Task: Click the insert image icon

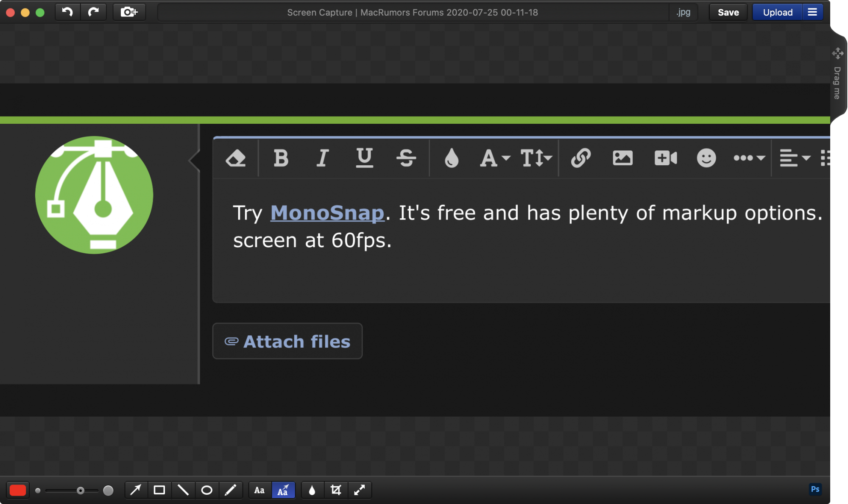Action: [x=622, y=158]
